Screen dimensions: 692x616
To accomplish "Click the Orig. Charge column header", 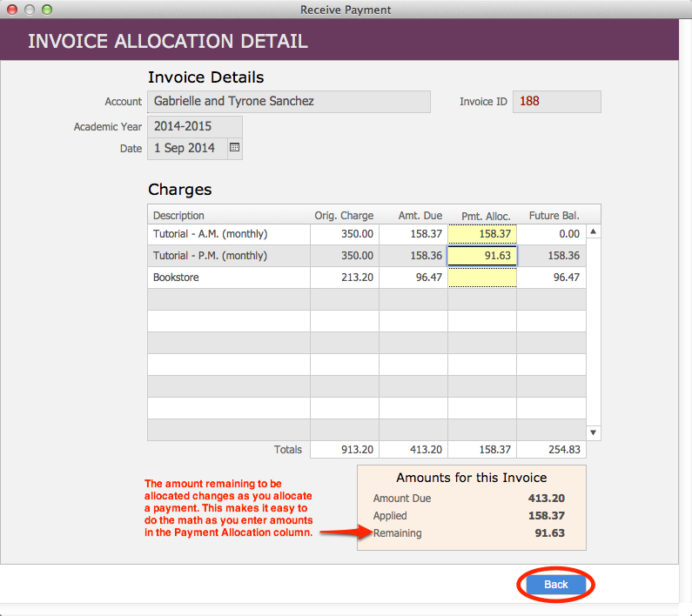I will pos(344,215).
